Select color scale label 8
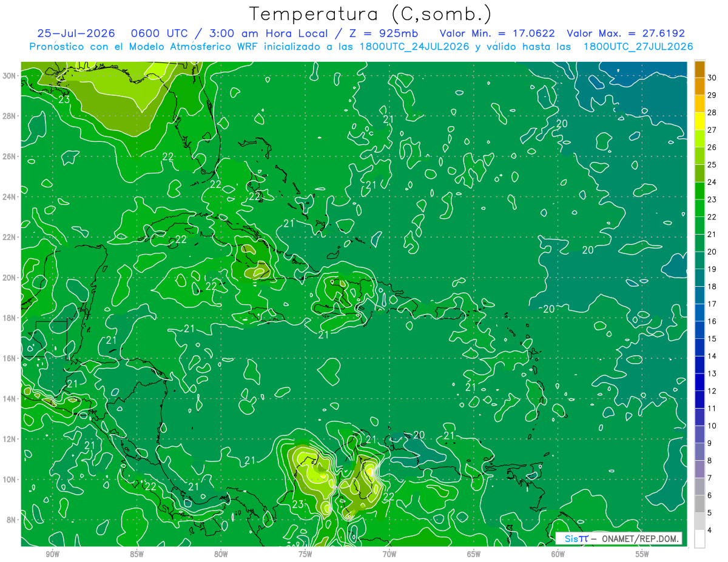728x562 pixels. tap(710, 460)
